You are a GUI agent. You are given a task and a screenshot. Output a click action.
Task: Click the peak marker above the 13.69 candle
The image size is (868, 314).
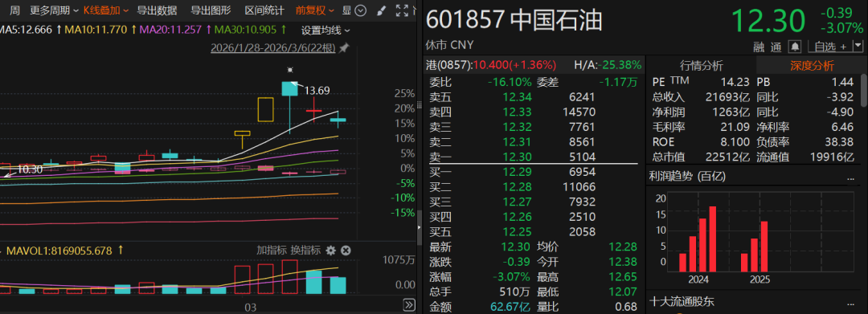pyautogui.click(x=289, y=70)
